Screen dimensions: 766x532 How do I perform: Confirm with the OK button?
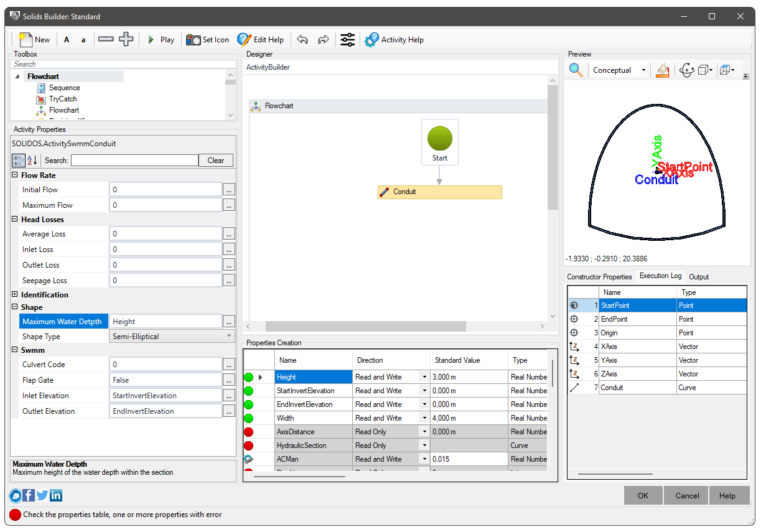click(x=643, y=496)
